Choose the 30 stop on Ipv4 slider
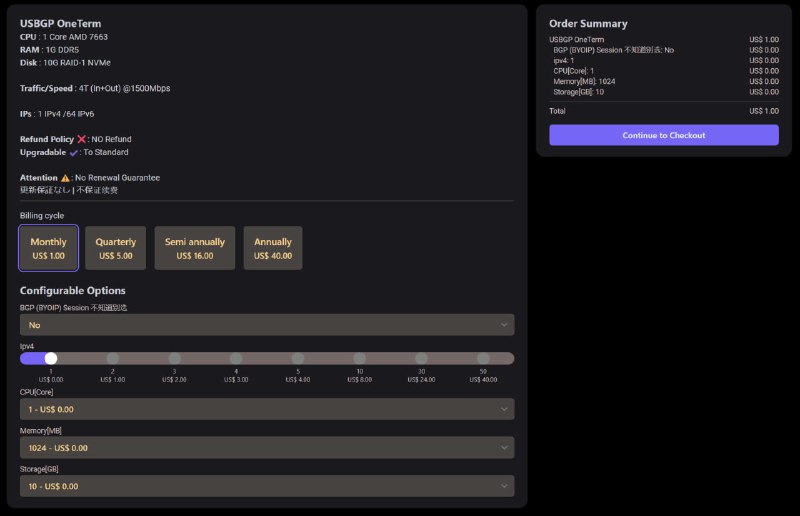Image resolution: width=800 pixels, height=516 pixels. point(421,358)
